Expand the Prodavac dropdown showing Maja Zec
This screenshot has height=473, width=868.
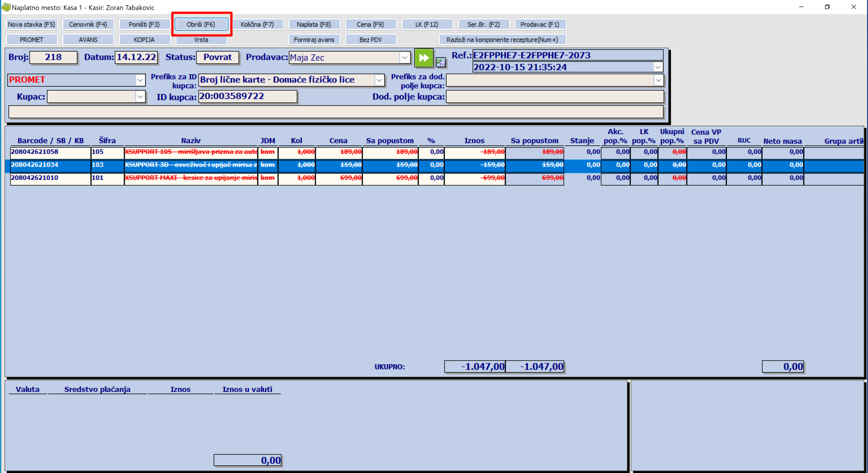[x=404, y=58]
